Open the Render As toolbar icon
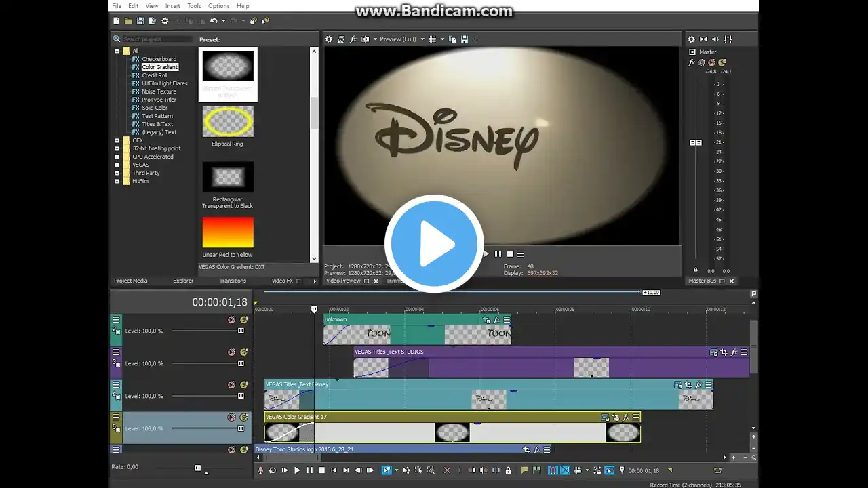Viewport: 868px width, 488px height. (x=153, y=21)
